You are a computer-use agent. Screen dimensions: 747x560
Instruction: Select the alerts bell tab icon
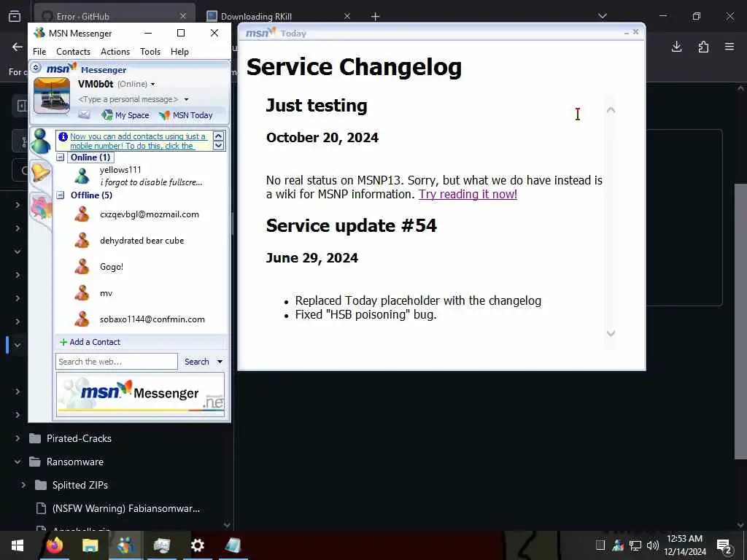[41, 171]
